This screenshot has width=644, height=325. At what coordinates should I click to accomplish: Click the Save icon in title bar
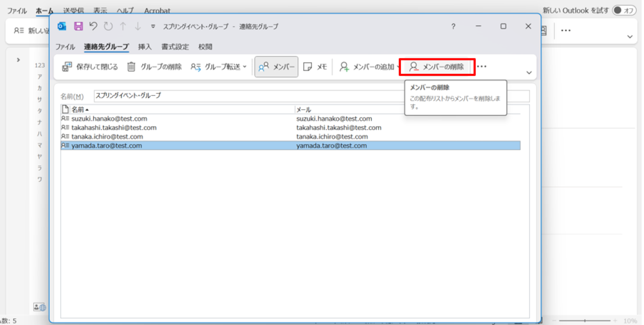pyautogui.click(x=78, y=26)
